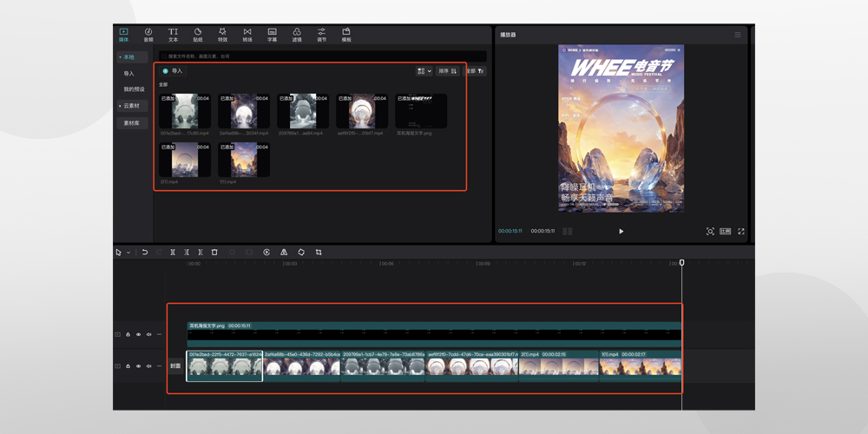Trim clip left of playhead

pos(187,253)
